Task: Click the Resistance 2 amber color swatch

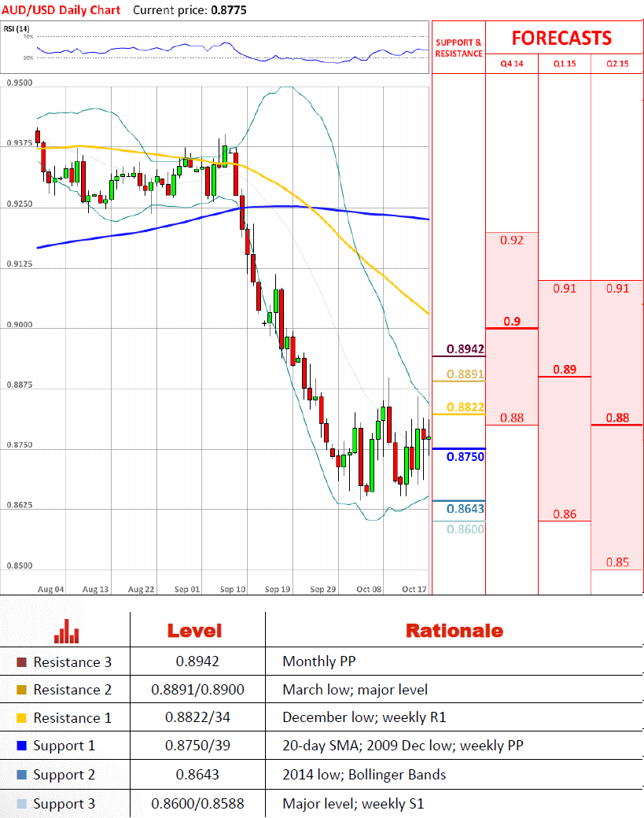Action: point(21,690)
